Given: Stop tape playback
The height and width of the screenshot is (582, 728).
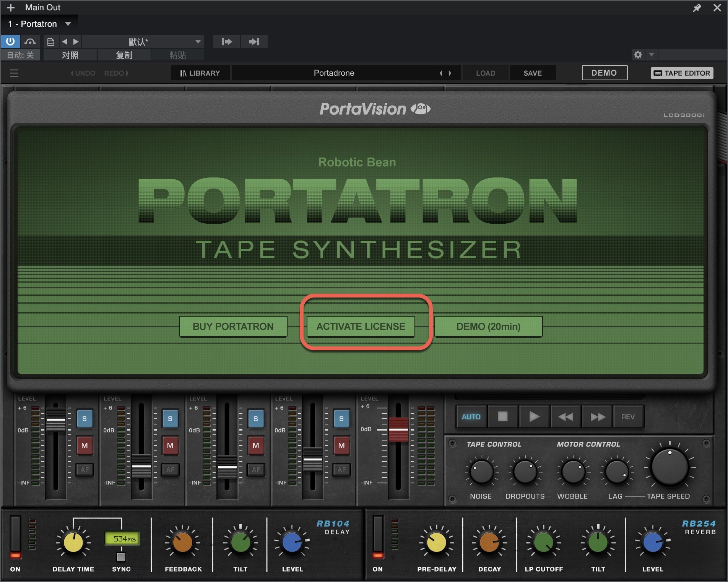Looking at the screenshot, I should tap(503, 417).
